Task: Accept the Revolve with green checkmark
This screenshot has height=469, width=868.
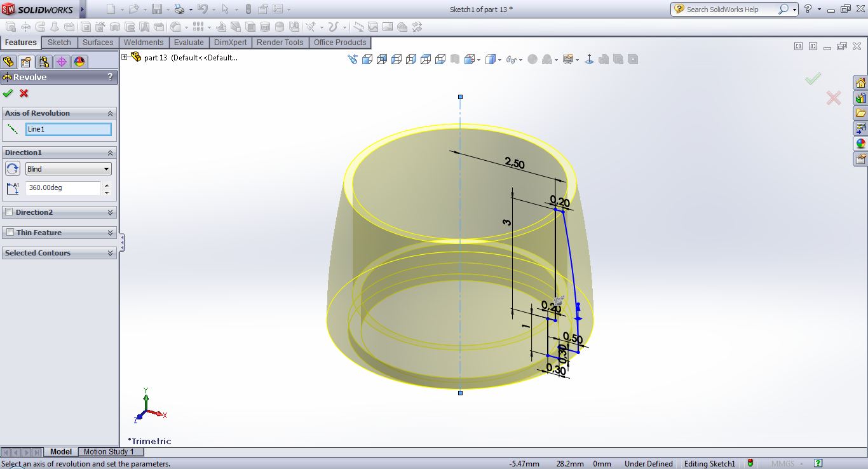Action: coord(8,93)
